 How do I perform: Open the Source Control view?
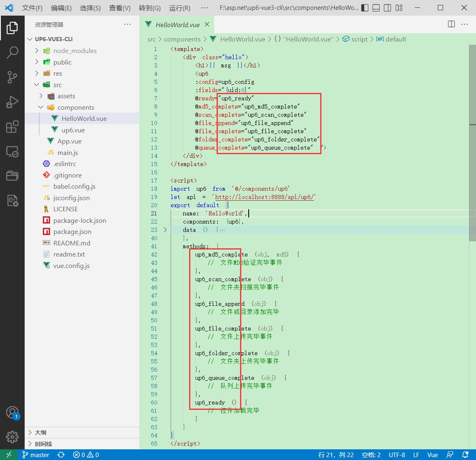(12, 77)
